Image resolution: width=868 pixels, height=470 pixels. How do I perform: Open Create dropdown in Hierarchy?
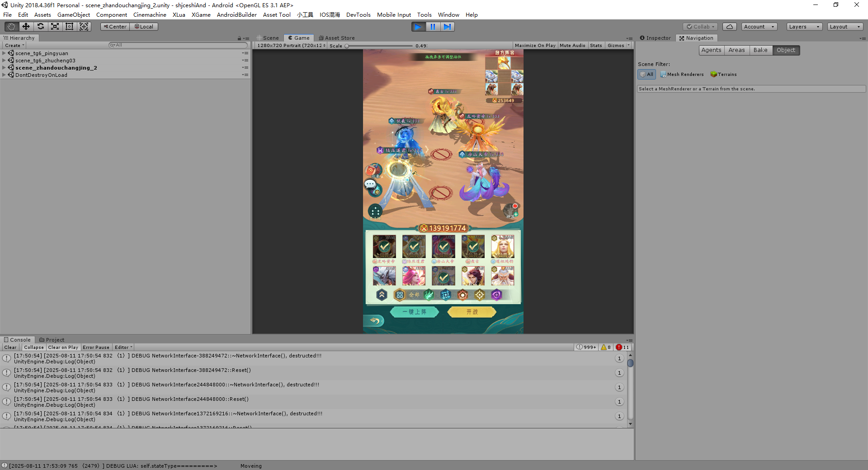coord(14,45)
